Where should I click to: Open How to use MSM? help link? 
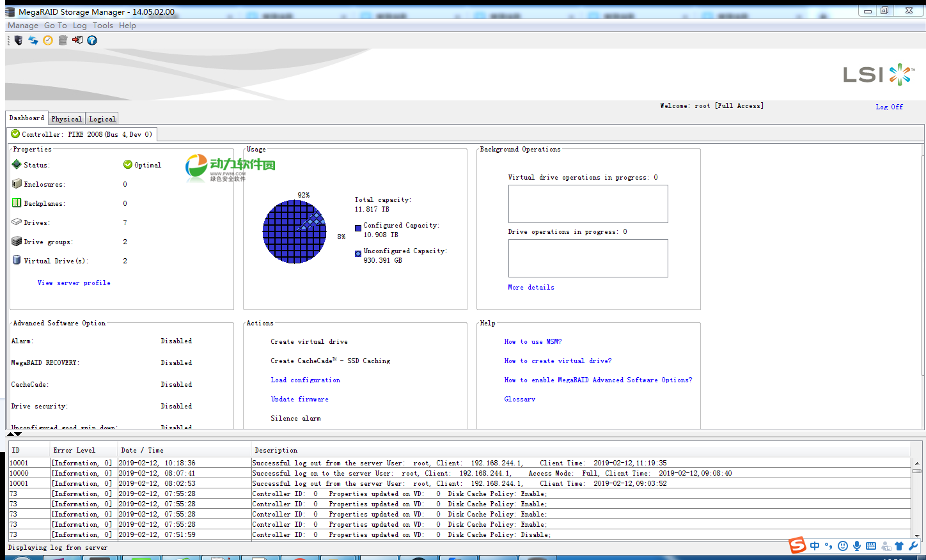(x=533, y=341)
